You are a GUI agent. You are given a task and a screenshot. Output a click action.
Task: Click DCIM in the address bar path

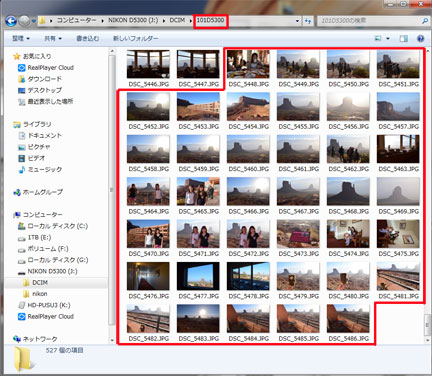click(177, 20)
